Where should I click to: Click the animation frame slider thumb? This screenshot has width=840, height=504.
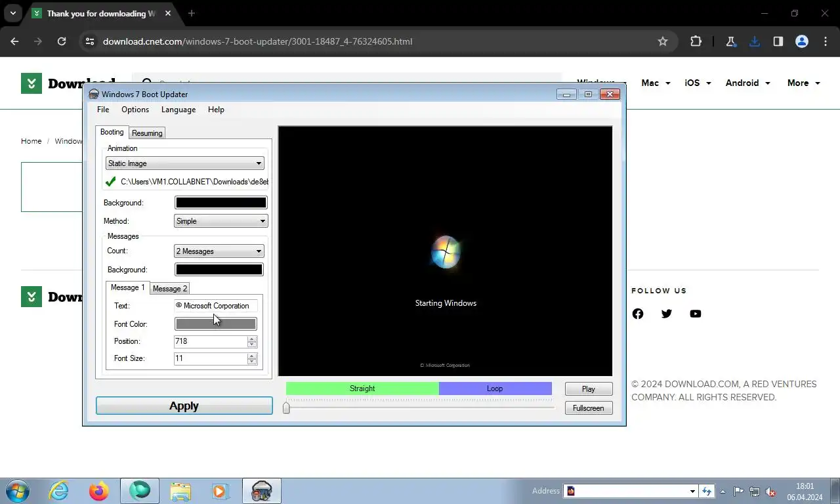[x=286, y=408]
